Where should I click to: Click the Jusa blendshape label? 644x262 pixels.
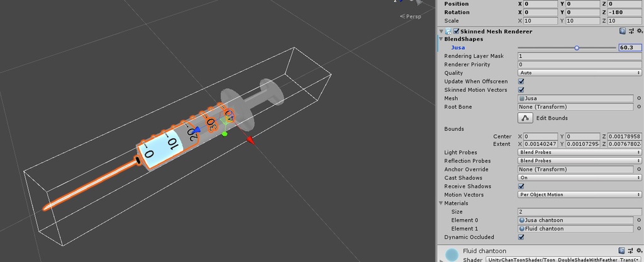[x=458, y=48]
